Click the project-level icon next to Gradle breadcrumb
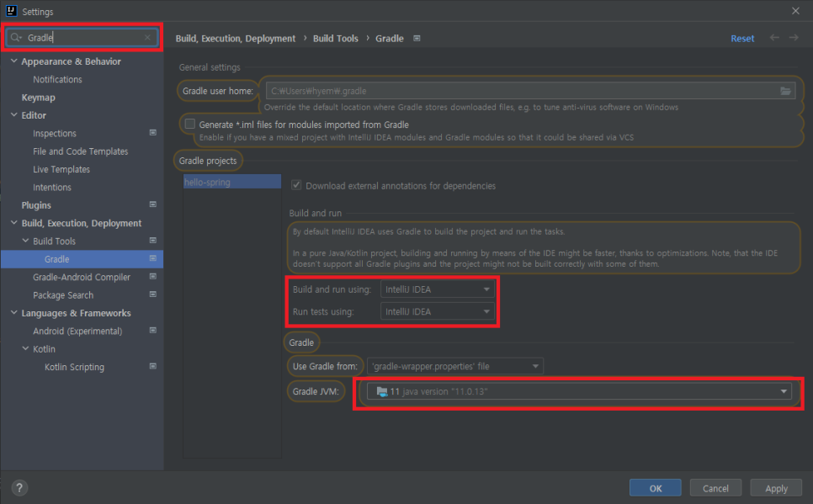Viewport: 813px width, 504px height. click(x=417, y=39)
